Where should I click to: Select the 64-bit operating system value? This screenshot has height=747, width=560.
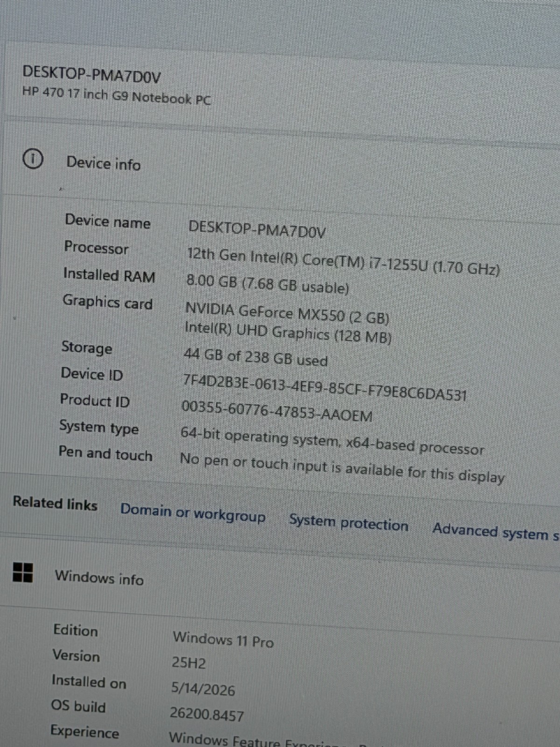click(332, 441)
